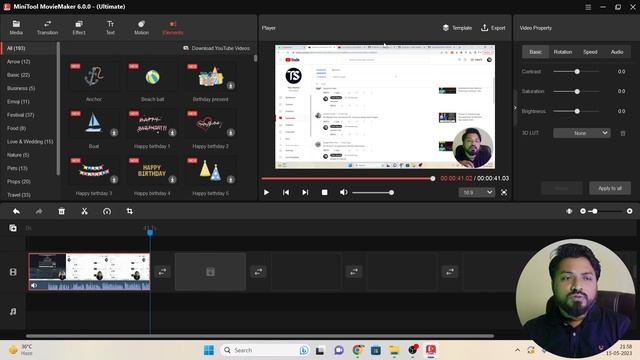Mute the clip audio on timeline
This screenshot has height=360, width=640.
(34, 285)
